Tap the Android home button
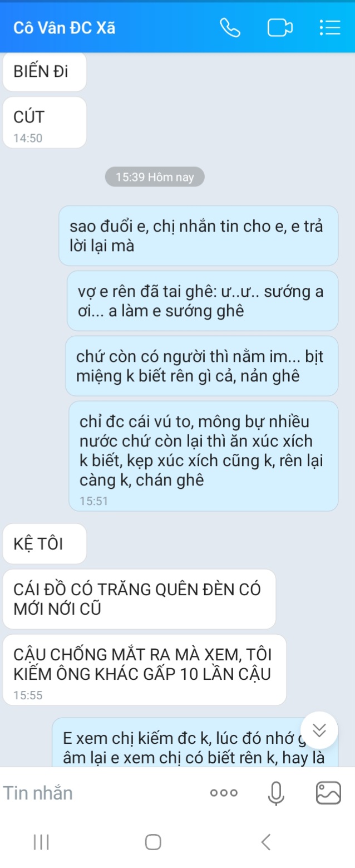Image resolution: width=355 pixels, height=868 pixels. tap(153, 842)
